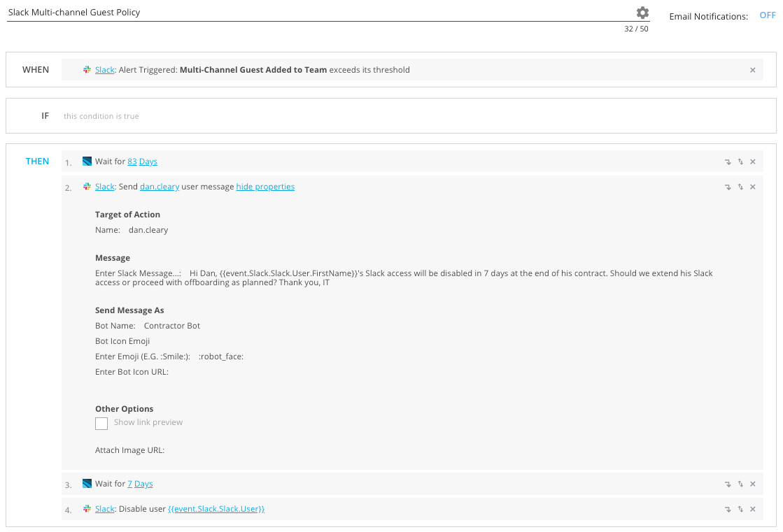Click the wait icon on step 3
The height and width of the screenshot is (532, 783).
(87, 484)
